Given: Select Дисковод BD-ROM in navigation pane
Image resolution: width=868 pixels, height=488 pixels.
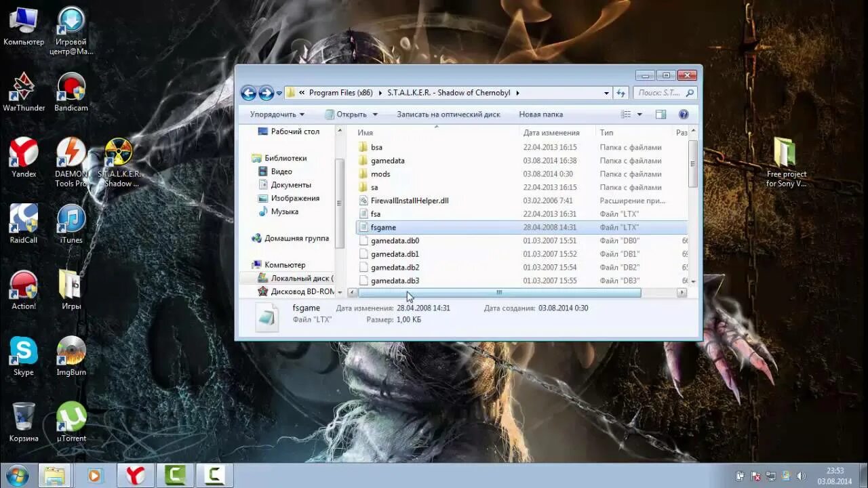Looking at the screenshot, I should [296, 291].
